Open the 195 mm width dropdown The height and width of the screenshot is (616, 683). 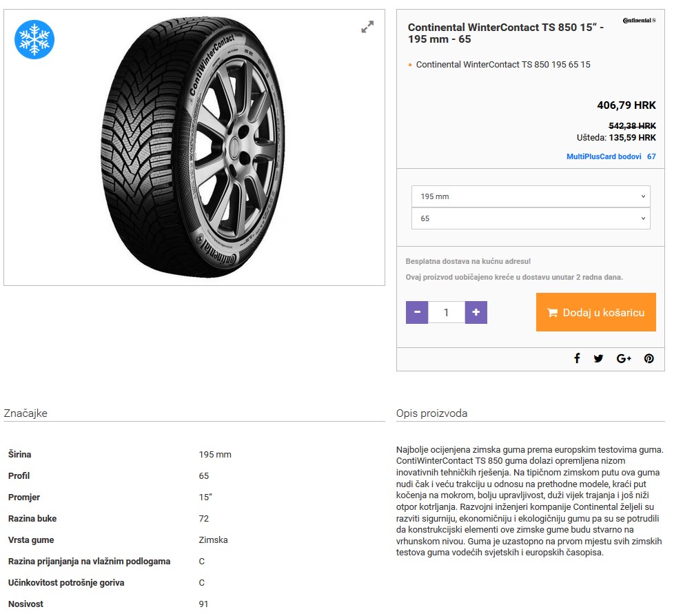point(530,196)
